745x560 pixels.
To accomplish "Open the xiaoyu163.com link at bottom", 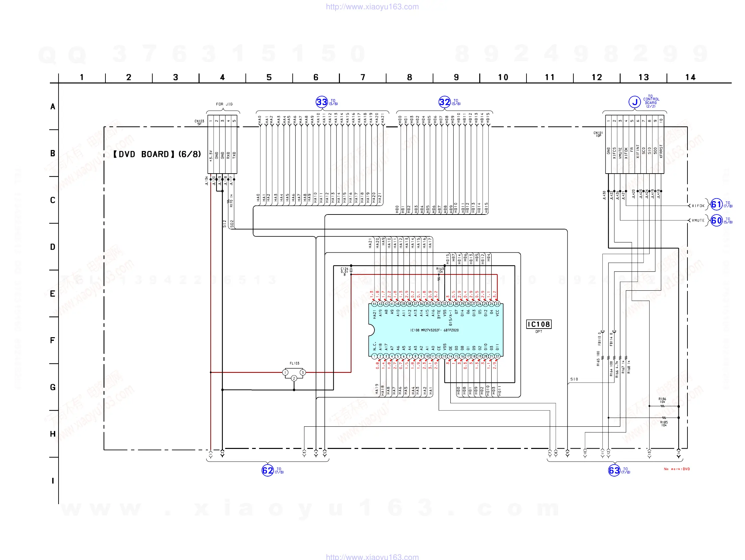I will click(x=372, y=557).
